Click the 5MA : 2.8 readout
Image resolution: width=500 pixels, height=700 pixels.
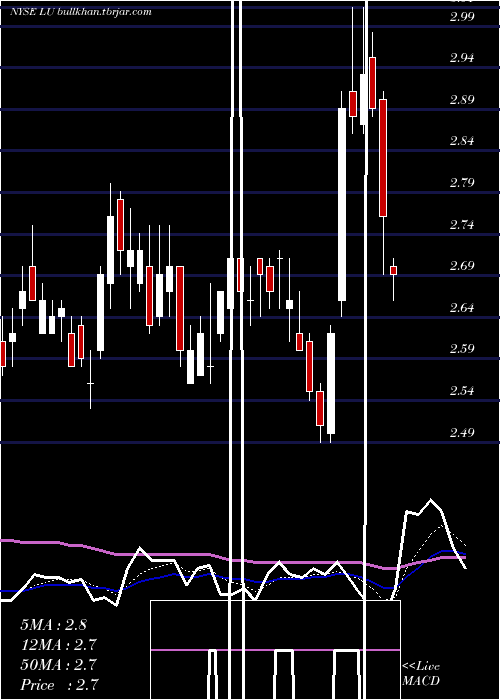click(x=54, y=625)
